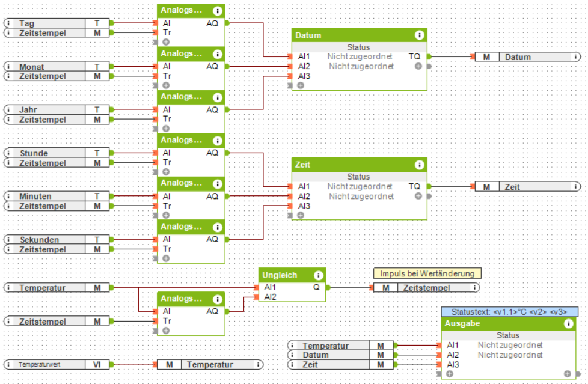Select Zeit input connector wired to Ausgabe AI3
588x384 pixels.
[x=340, y=365]
